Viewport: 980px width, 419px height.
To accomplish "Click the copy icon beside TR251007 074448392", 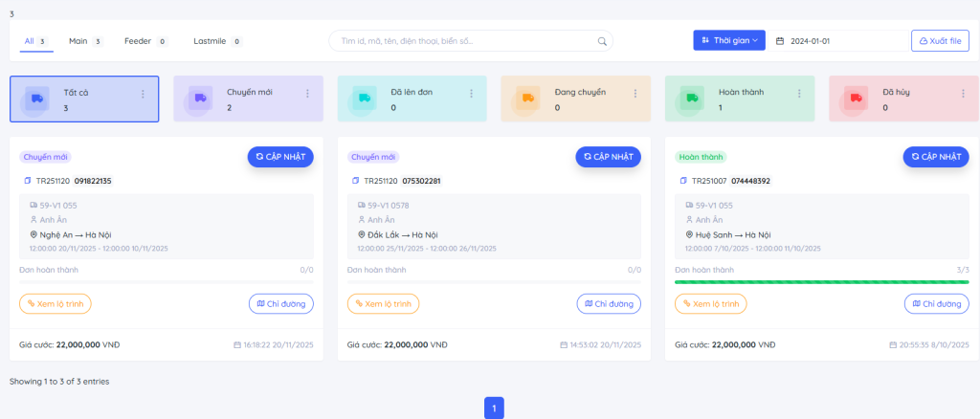I will pyautogui.click(x=682, y=181).
